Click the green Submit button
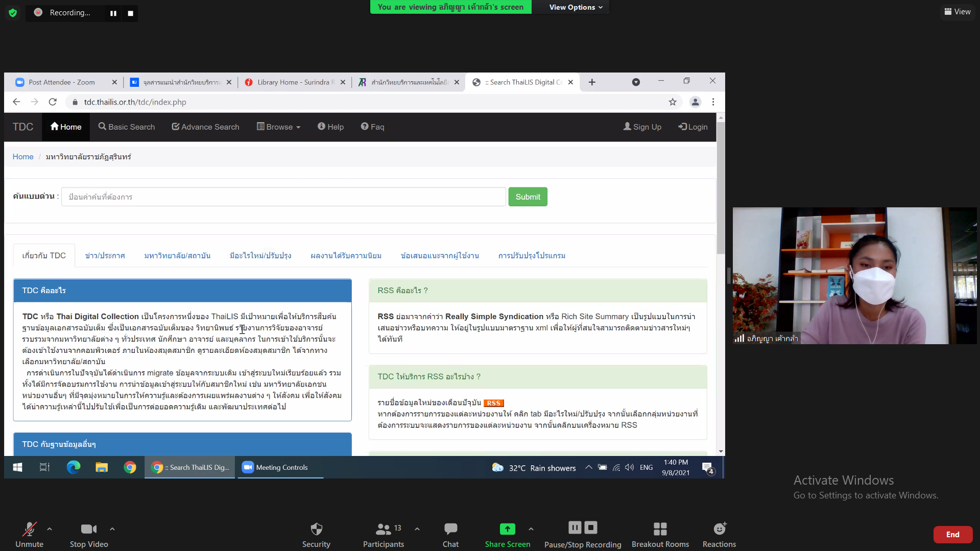 [528, 197]
